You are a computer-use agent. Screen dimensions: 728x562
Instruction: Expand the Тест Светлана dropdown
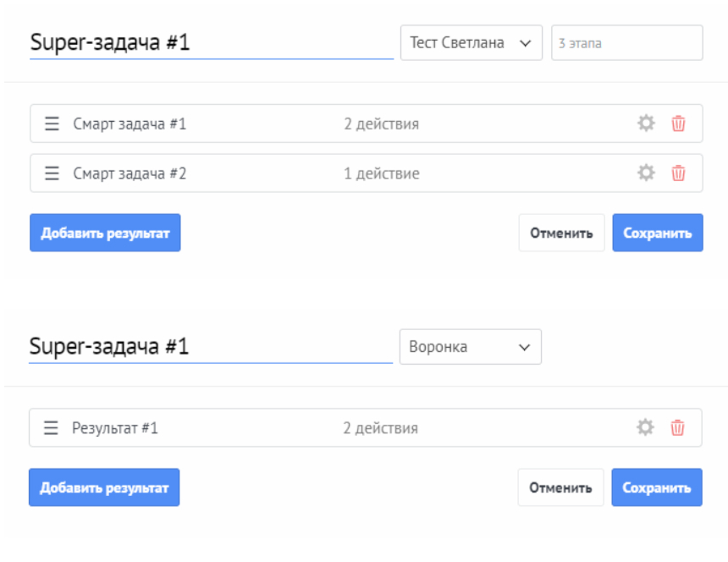472,42
